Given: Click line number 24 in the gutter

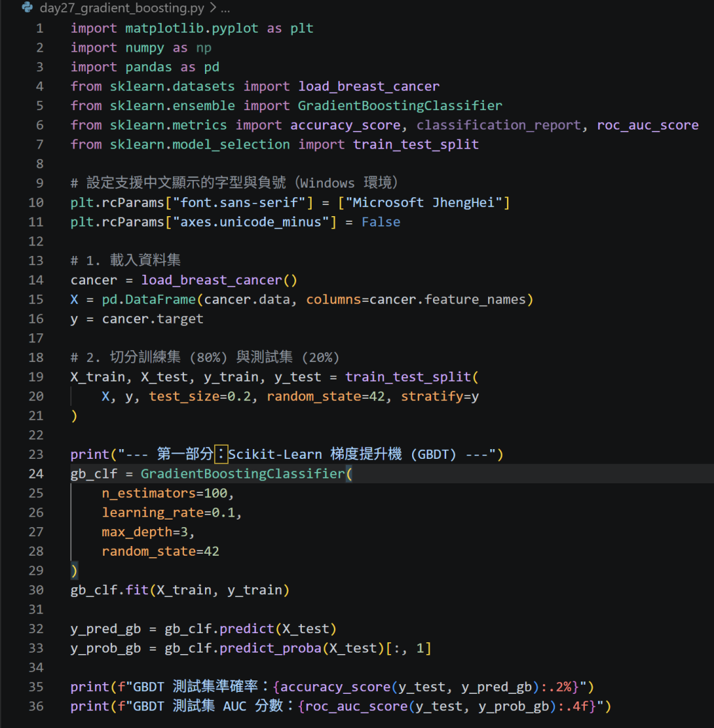Looking at the screenshot, I should [36, 473].
